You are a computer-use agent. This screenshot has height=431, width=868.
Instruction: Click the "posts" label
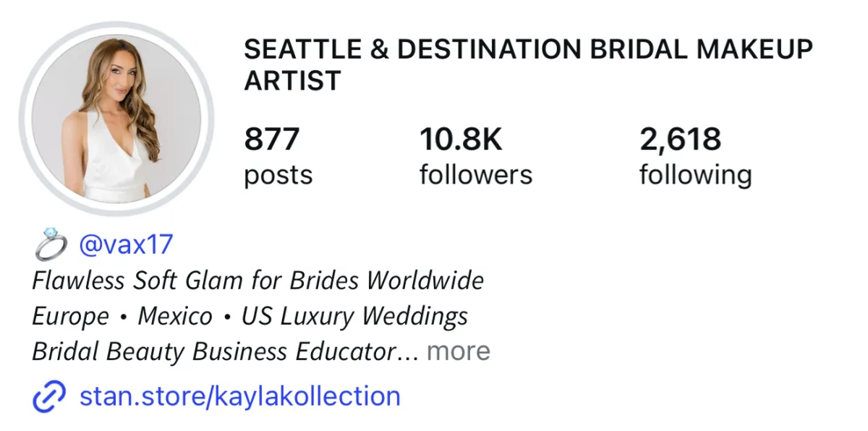point(278,175)
